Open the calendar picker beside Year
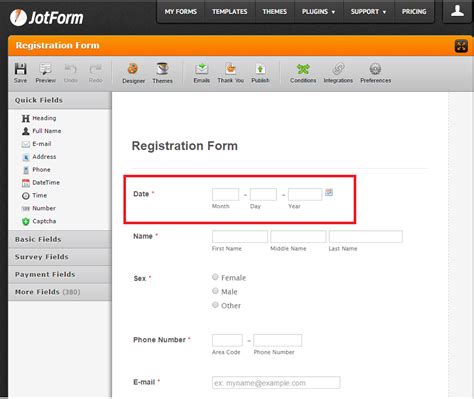The width and height of the screenshot is (474, 399). (329, 192)
